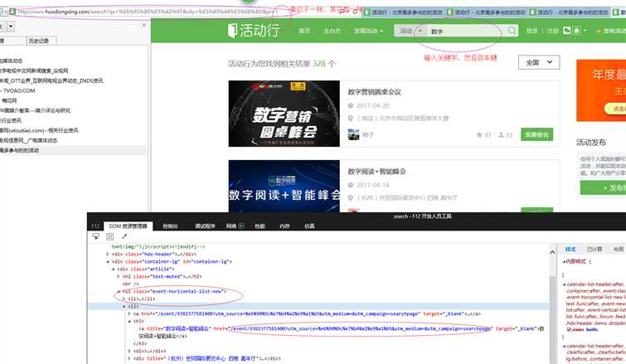Toggle the clear: both style checkbox

(x=569, y=329)
